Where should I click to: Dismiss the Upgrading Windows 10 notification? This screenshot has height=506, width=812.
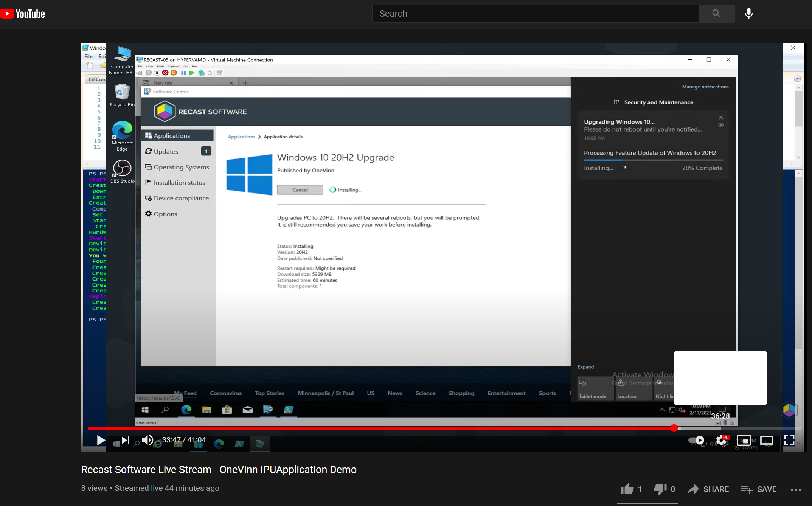(721, 117)
